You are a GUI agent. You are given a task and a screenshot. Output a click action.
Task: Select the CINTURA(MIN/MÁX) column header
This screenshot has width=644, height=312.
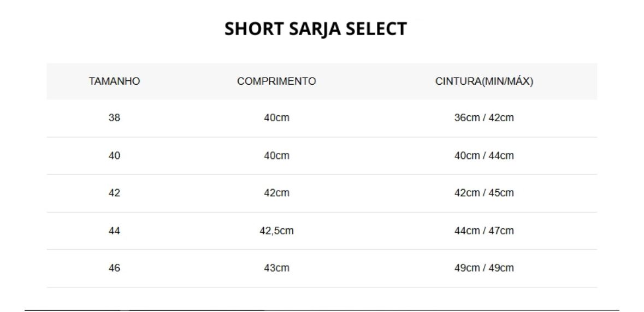(x=484, y=81)
